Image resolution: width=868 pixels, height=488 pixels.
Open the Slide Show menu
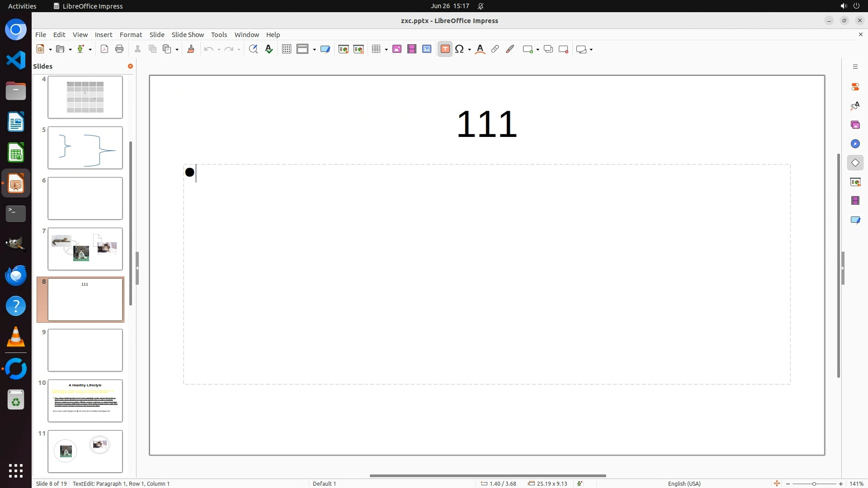click(188, 35)
